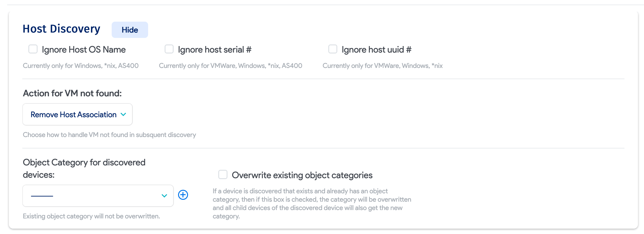Screen dimensions: 644x234
Task: Open the Object Category for discovered devices selector
Action: click(98, 195)
